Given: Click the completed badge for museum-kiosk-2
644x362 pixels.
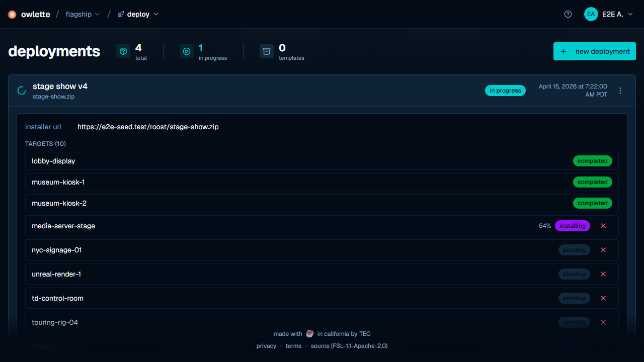Looking at the screenshot, I should [593, 203].
